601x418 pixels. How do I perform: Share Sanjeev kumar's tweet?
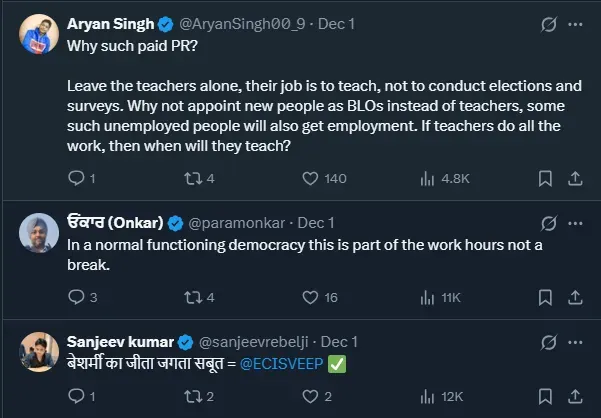pyautogui.click(x=575, y=397)
